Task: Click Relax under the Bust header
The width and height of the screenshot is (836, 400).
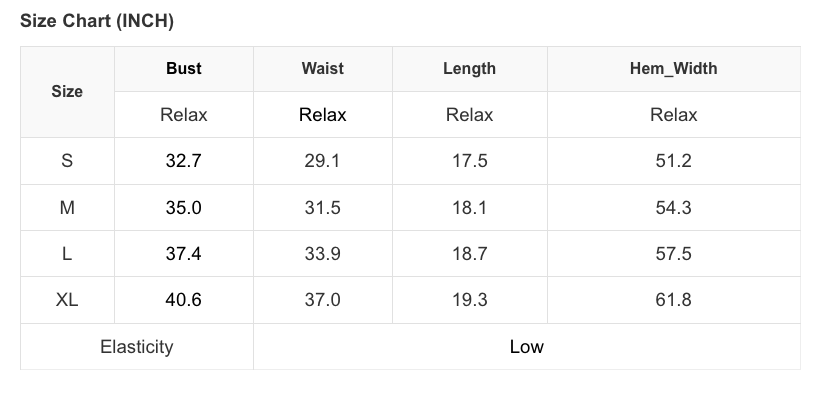Action: tap(184, 115)
